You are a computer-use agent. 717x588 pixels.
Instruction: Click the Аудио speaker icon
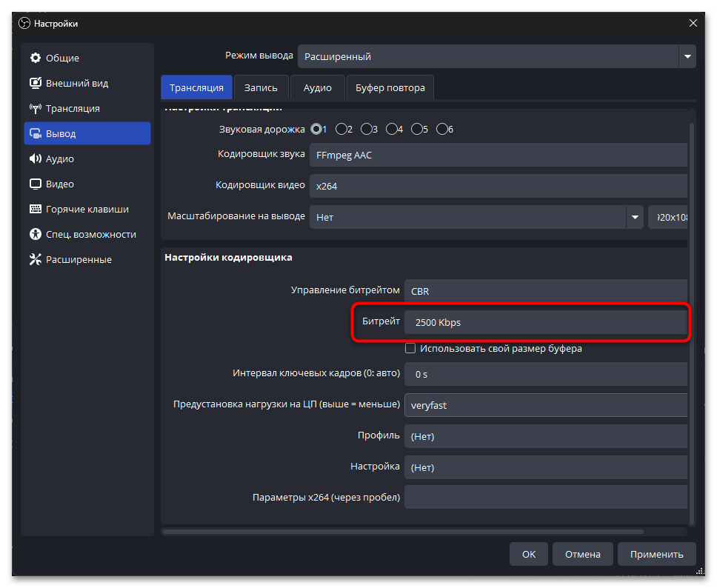pos(35,158)
